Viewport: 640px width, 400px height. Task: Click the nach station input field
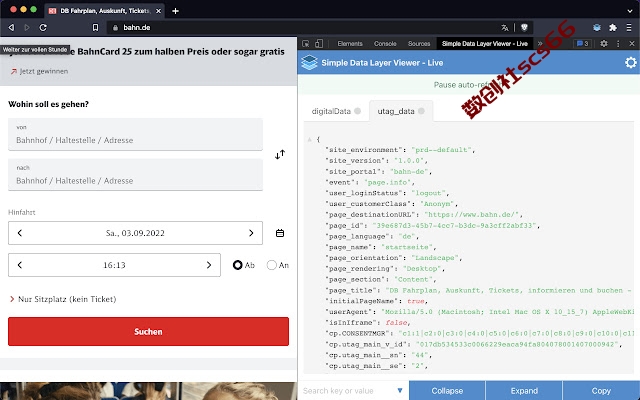click(135, 175)
